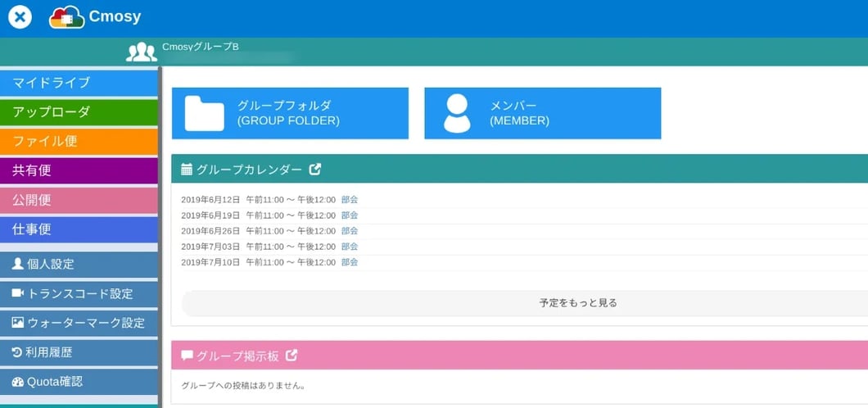The width and height of the screenshot is (868, 408).
Task: Select 公開便 in the sidebar
Action: 79,201
